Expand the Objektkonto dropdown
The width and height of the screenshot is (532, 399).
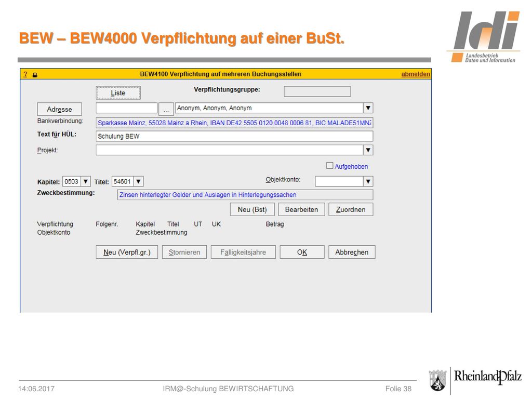368,181
